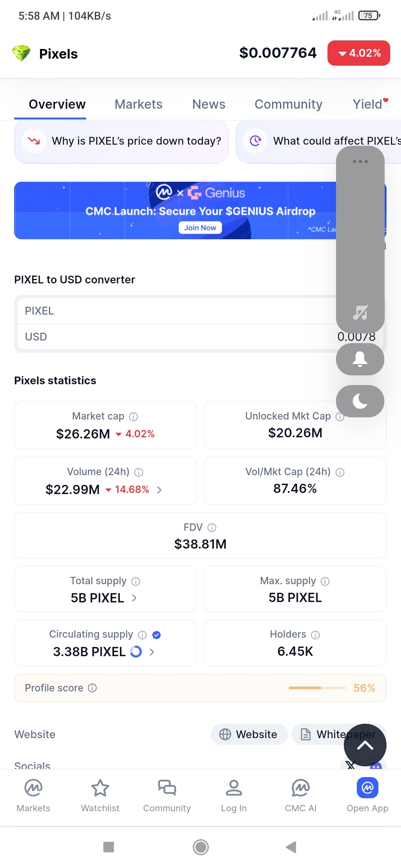401x868 pixels.
Task: Toggle dark mode with moon button
Action: tap(360, 401)
